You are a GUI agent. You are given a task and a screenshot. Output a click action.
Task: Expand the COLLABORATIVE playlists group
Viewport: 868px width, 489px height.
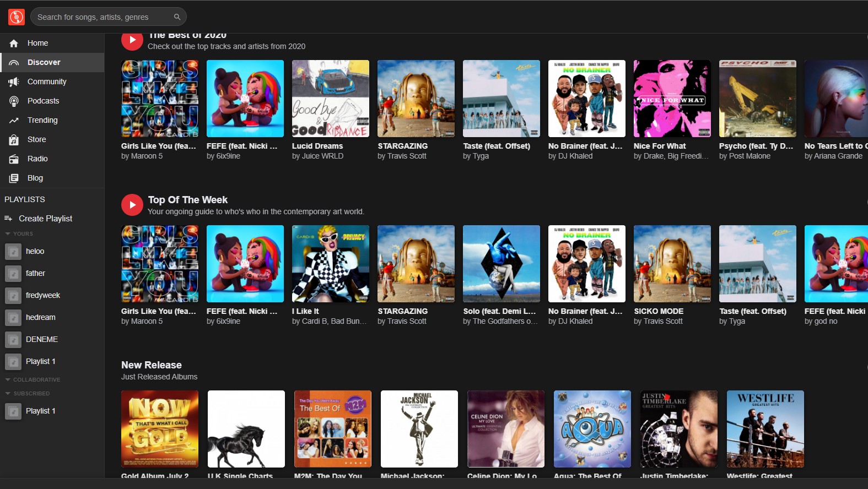pos(8,380)
